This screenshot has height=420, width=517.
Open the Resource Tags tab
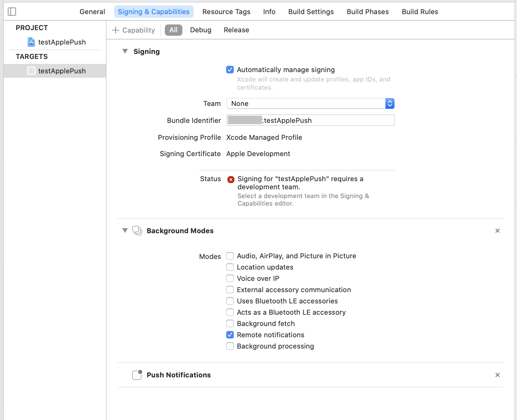[x=226, y=12]
